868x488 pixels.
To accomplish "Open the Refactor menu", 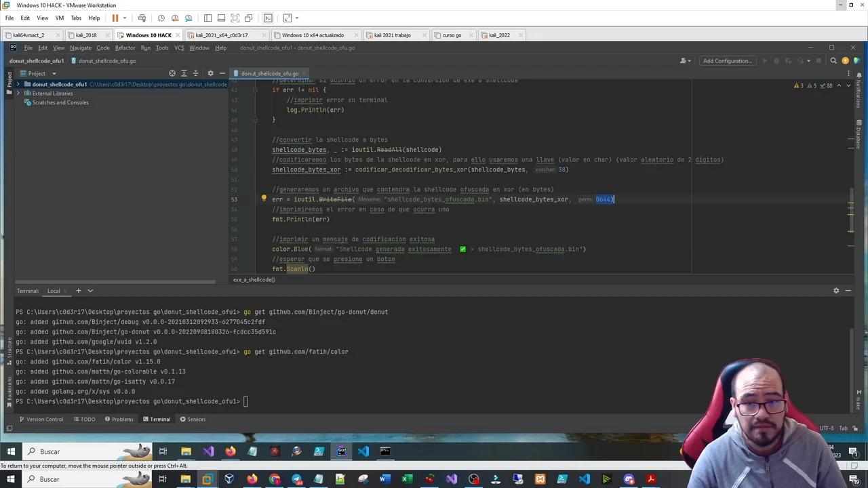I will [x=124, y=47].
